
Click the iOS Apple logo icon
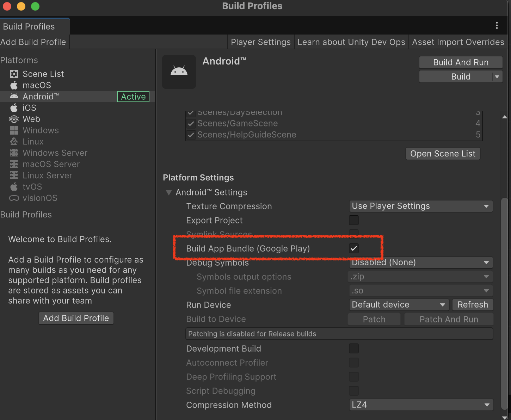click(x=14, y=108)
